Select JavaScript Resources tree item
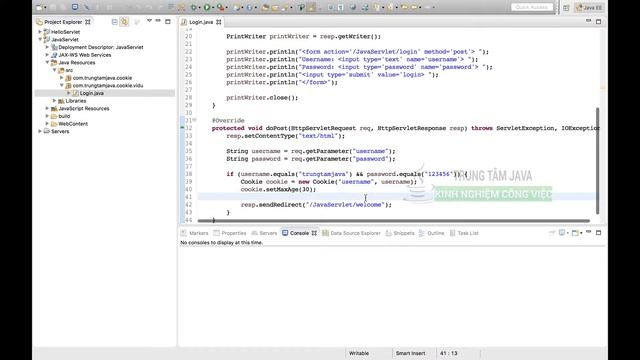The image size is (640, 360). (x=84, y=109)
